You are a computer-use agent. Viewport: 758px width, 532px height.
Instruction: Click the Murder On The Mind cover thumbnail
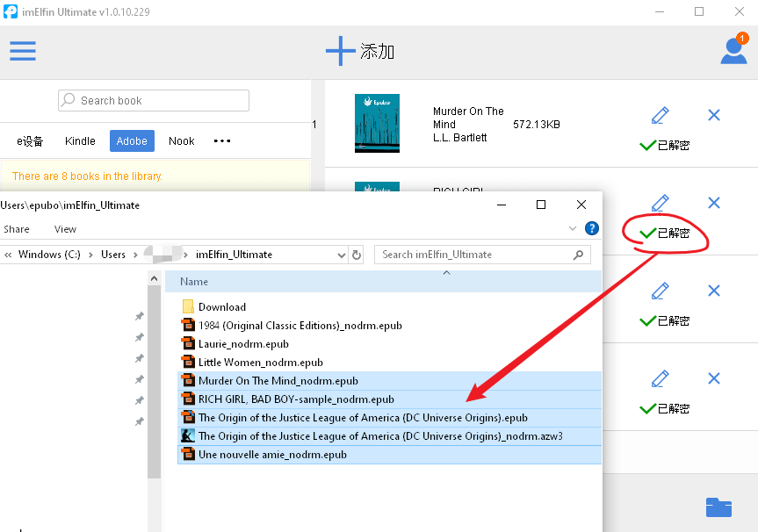[x=377, y=123]
